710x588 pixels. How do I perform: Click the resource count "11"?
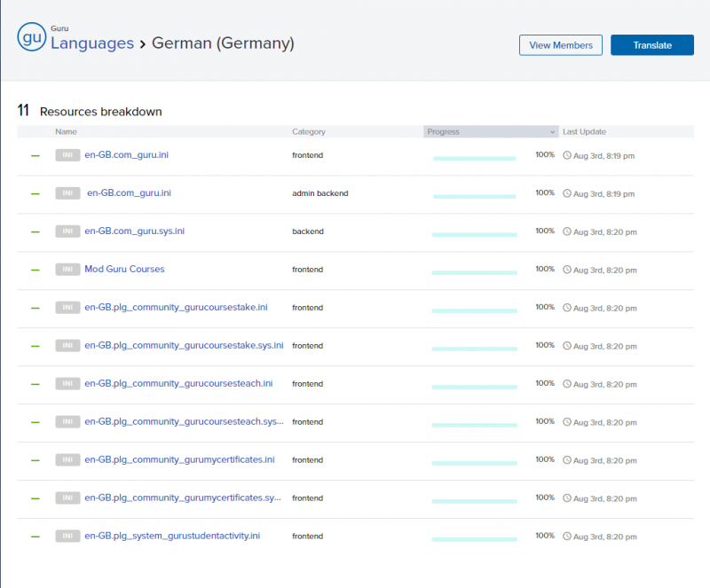(23, 111)
